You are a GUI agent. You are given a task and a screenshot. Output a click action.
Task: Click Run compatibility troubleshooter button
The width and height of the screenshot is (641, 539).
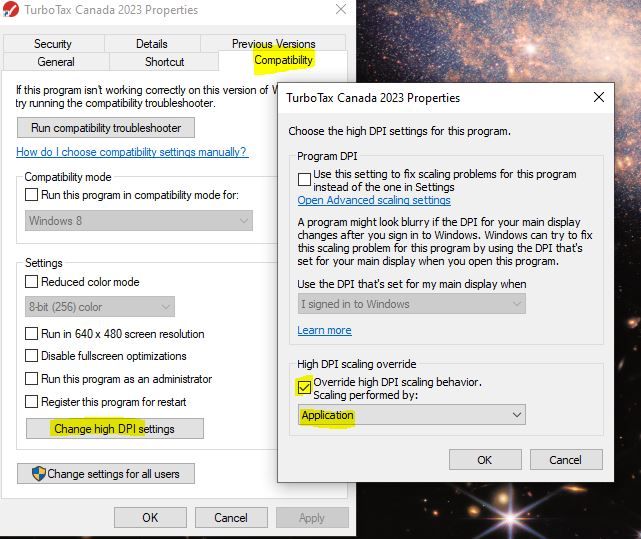pyautogui.click(x=106, y=128)
